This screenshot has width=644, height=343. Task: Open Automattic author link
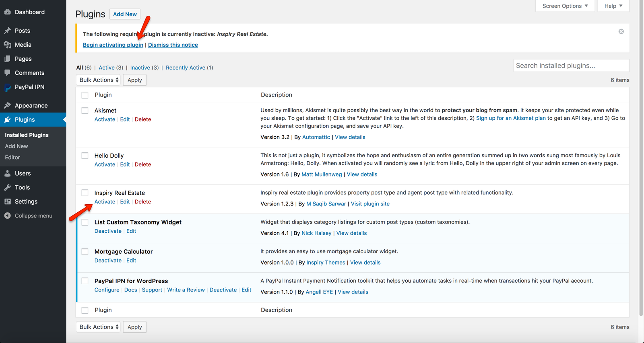click(316, 137)
